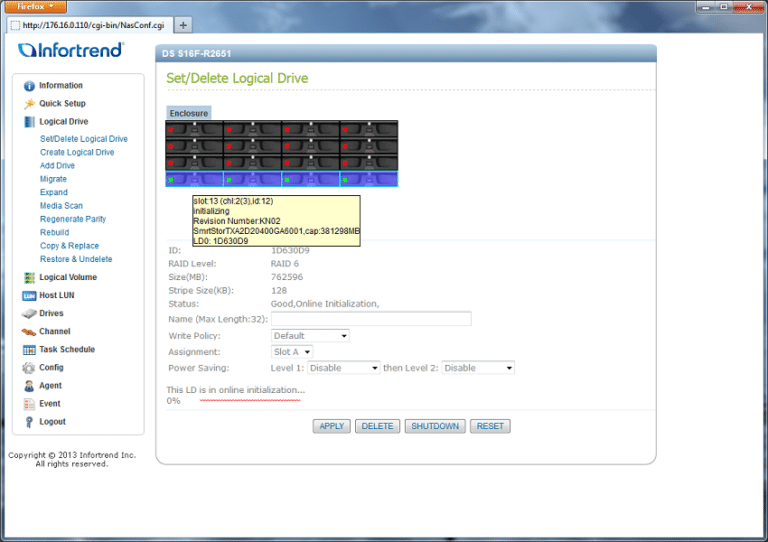
Task: Click the RAID 6 level value
Action: pyautogui.click(x=285, y=264)
